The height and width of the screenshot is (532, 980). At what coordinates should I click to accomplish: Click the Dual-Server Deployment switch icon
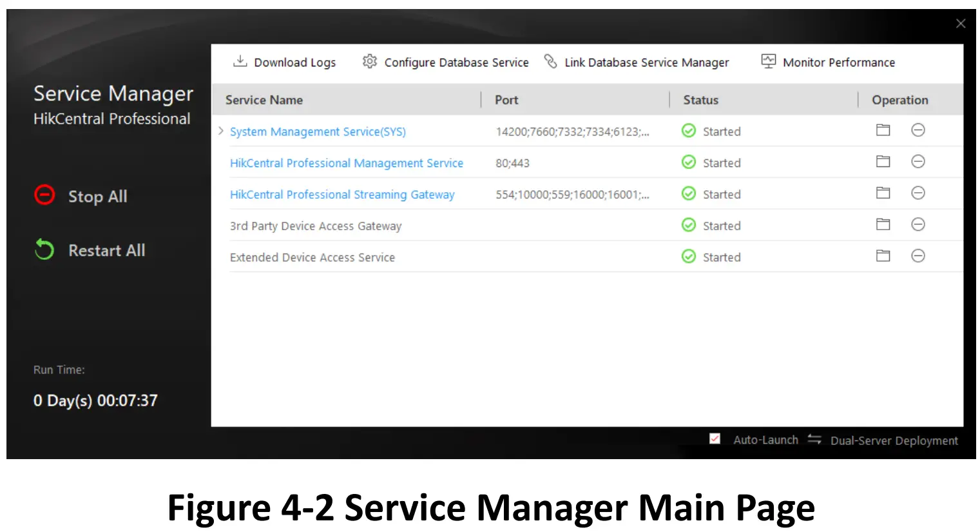click(x=814, y=439)
